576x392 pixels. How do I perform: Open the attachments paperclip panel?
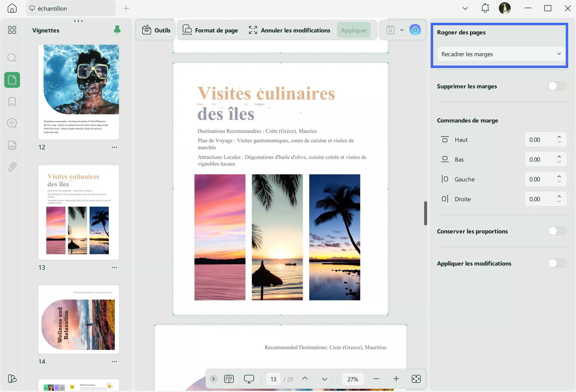coord(12,166)
